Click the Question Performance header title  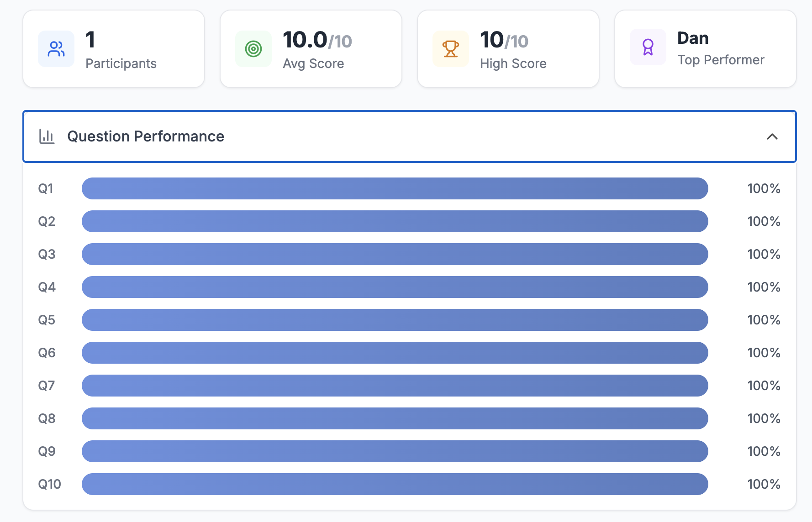click(146, 136)
